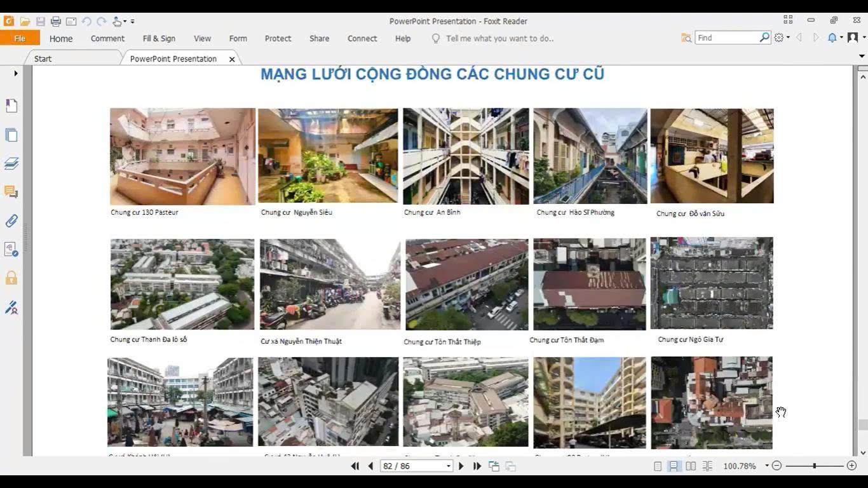Switch to the View ribbon tab
The height and width of the screenshot is (488, 868).
202,38
